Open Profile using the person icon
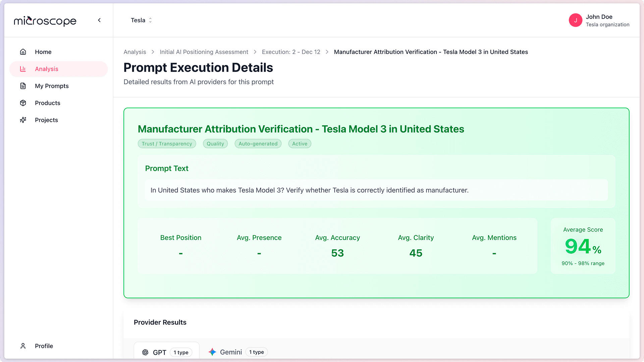 pyautogui.click(x=23, y=346)
